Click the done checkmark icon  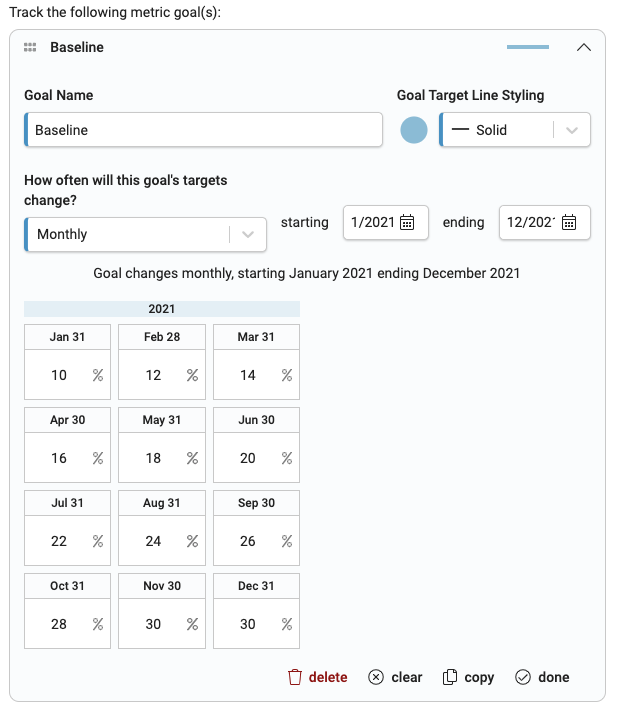[523, 677]
